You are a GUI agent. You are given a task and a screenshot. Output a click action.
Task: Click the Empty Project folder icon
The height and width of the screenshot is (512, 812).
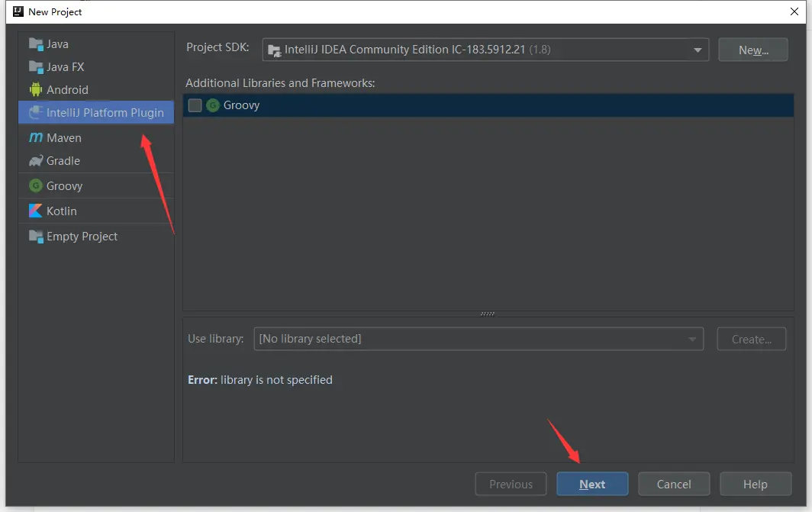point(36,237)
